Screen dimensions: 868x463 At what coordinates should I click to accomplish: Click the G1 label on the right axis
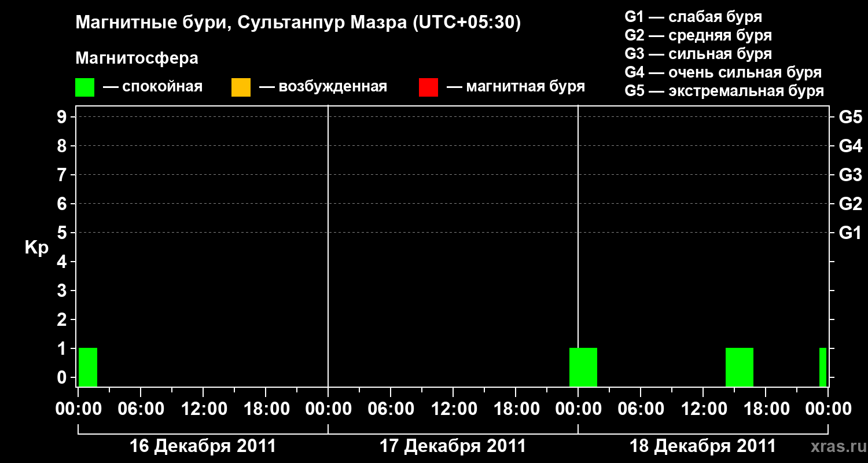pos(851,233)
